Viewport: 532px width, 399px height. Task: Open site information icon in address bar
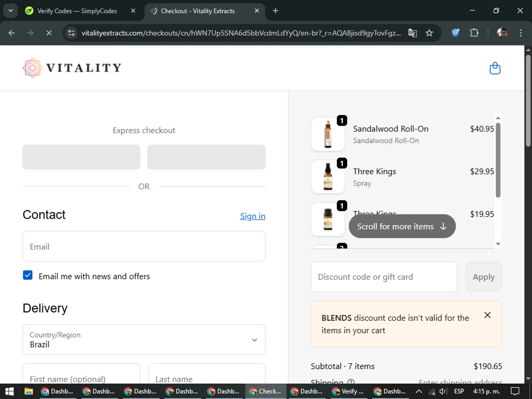coord(71,33)
